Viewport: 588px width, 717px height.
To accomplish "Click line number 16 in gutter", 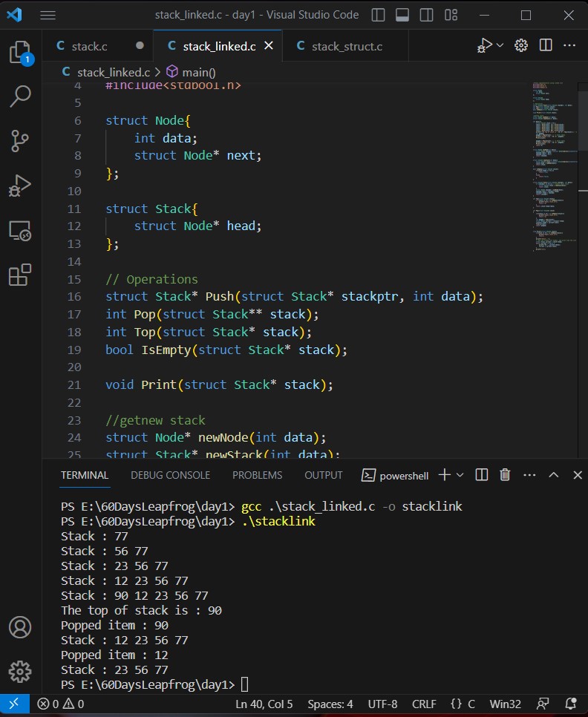I will coord(74,297).
